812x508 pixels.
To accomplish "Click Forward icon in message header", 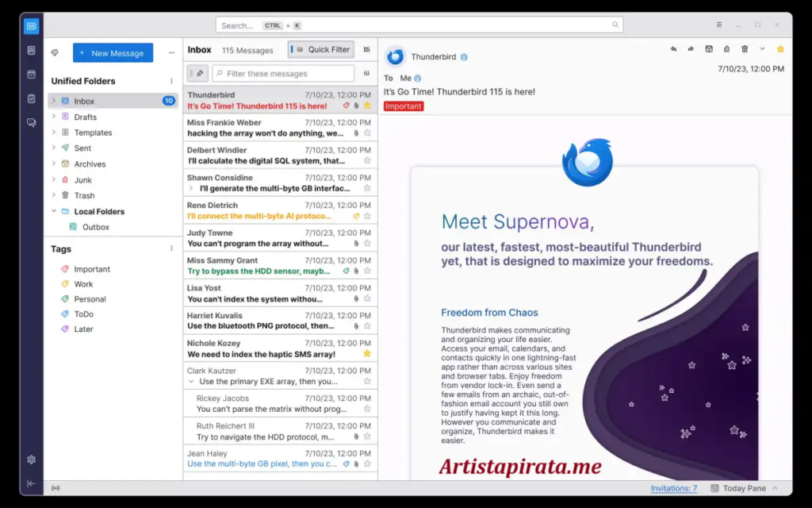I will pos(691,49).
